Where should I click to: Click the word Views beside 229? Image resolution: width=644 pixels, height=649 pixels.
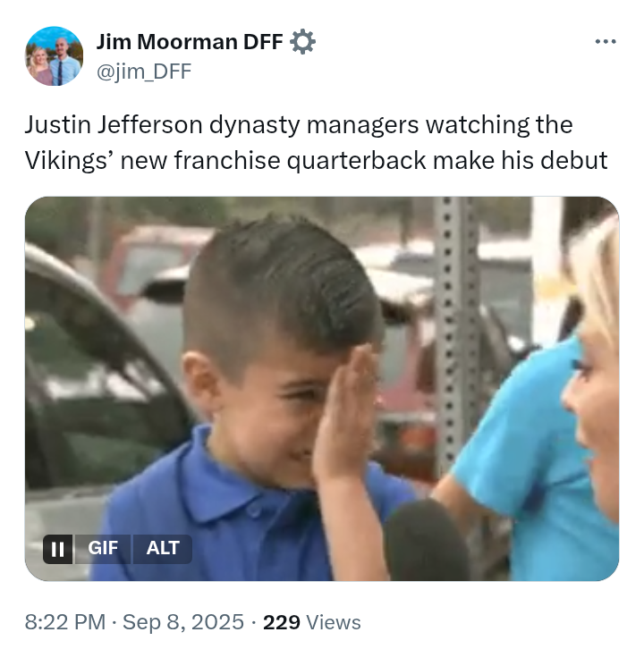pos(334,622)
